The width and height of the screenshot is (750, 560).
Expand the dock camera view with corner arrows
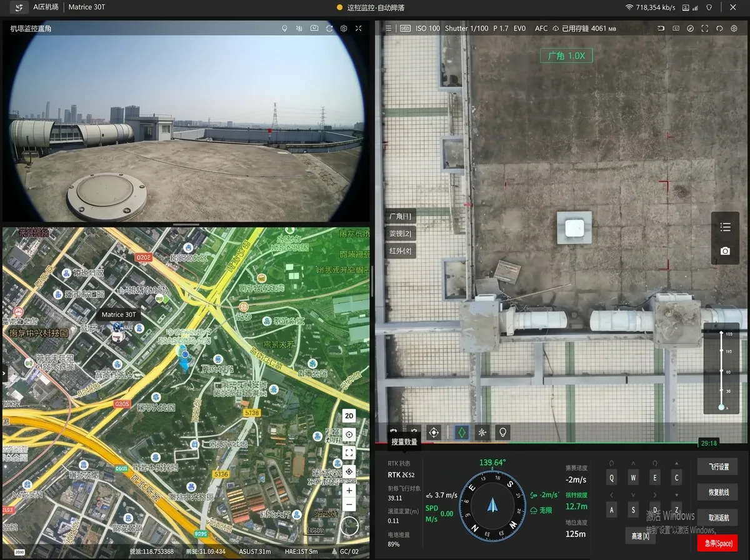[359, 29]
